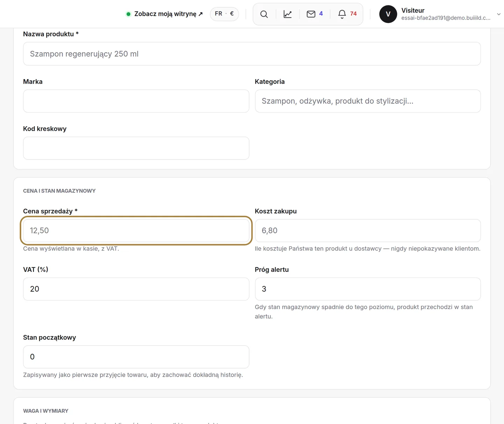Click the CENA I STAN MAGAZYNOWY heading
The image size is (504, 424).
click(x=59, y=191)
